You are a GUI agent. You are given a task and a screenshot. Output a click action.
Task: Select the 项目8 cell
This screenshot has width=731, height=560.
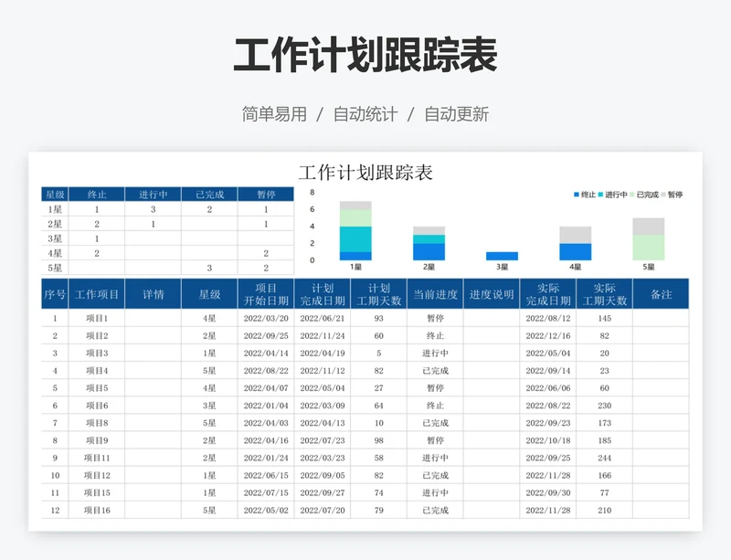[97, 423]
